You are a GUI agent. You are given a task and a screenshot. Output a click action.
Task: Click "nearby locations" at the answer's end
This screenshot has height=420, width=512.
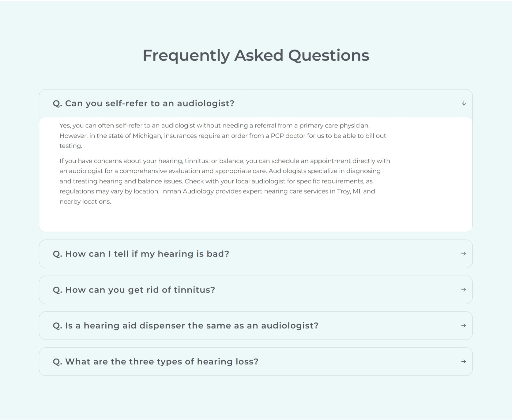point(85,202)
